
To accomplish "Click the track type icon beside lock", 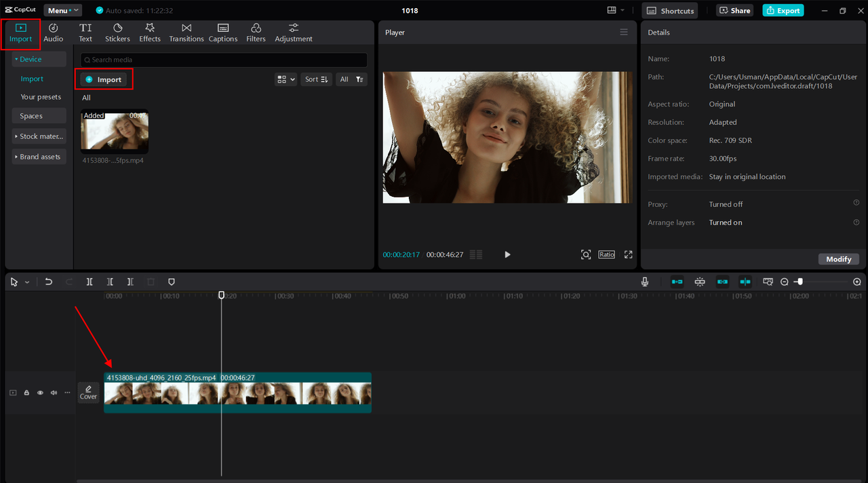I will click(13, 393).
